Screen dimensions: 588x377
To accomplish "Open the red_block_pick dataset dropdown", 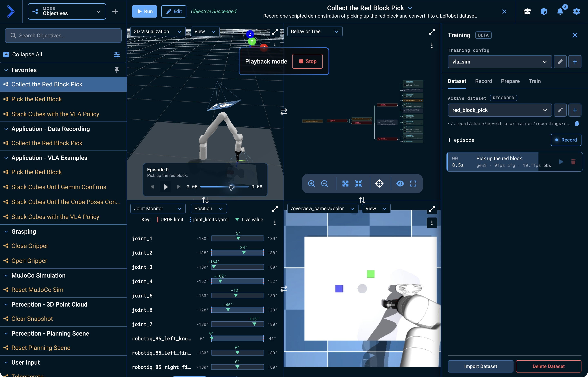I will click(x=500, y=110).
